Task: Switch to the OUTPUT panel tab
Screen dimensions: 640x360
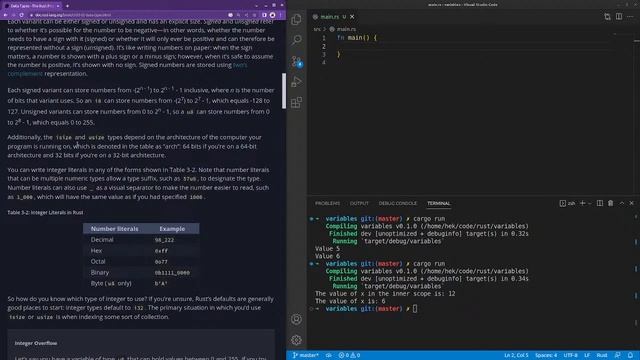Action: pyautogui.click(x=359, y=203)
